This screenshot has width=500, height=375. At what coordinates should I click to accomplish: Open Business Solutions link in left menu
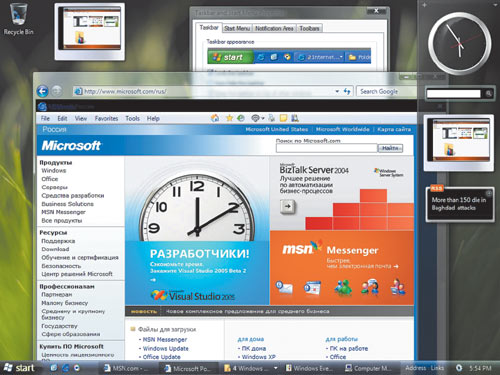coord(67,204)
